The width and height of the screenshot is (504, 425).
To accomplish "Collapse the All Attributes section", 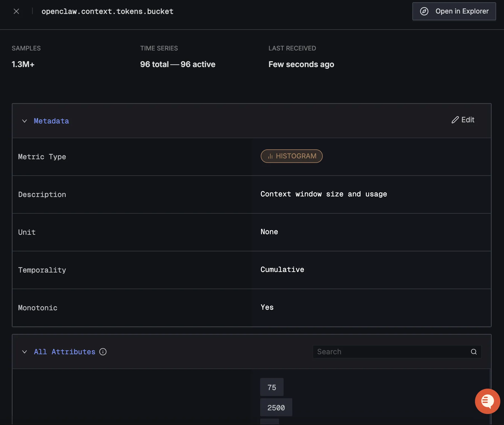I will click(x=24, y=352).
